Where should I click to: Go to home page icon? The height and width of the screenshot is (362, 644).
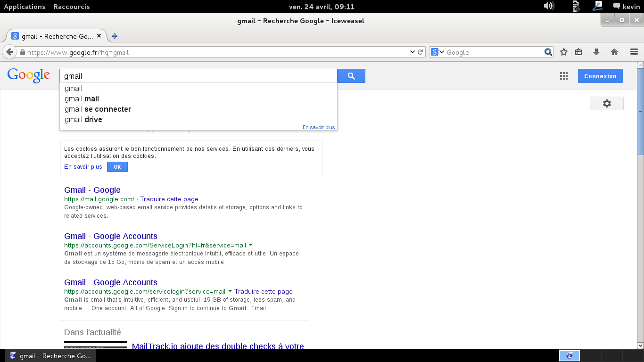point(614,52)
